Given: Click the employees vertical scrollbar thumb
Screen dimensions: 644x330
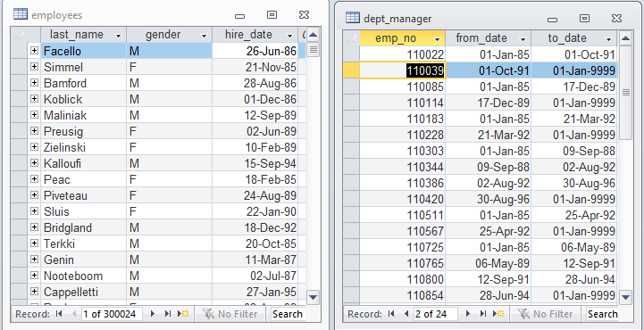Looking at the screenshot, I should click(x=313, y=50).
